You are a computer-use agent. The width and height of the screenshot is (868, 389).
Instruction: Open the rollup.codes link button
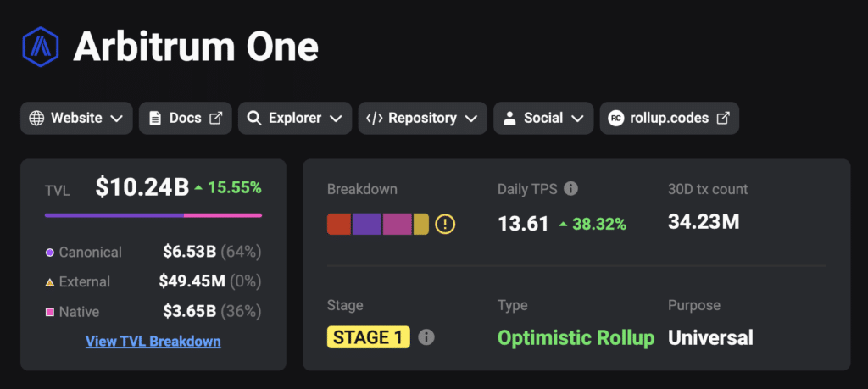[x=670, y=118]
